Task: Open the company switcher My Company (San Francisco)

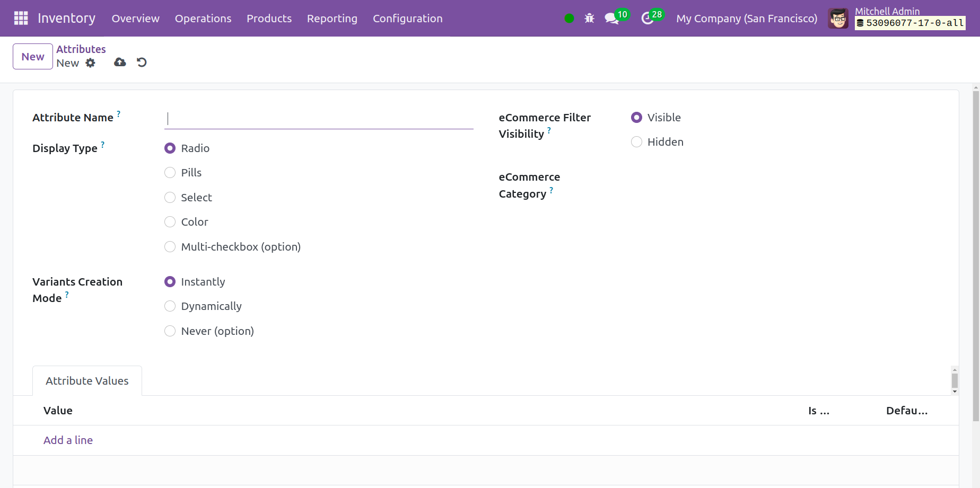Action: tap(746, 19)
